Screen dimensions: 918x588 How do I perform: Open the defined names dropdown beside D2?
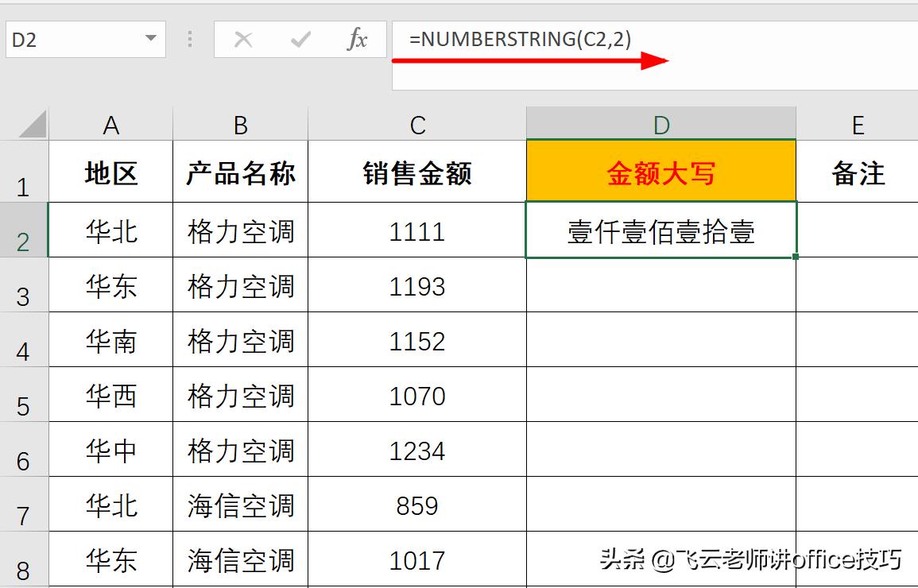pyautogui.click(x=150, y=39)
